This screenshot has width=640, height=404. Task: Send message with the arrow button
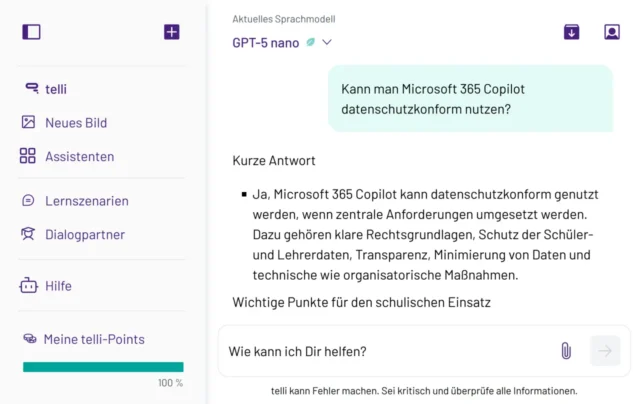point(605,351)
